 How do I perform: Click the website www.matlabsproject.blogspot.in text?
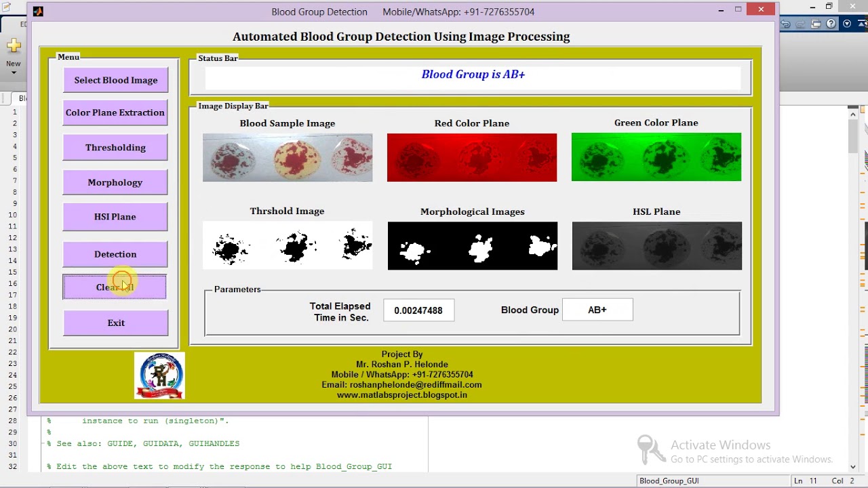(x=402, y=394)
